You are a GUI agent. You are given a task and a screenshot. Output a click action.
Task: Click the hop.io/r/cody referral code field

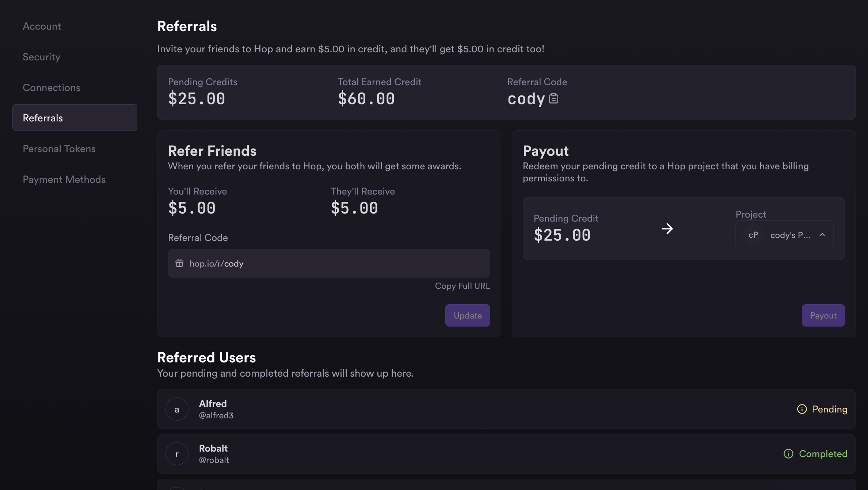point(329,263)
